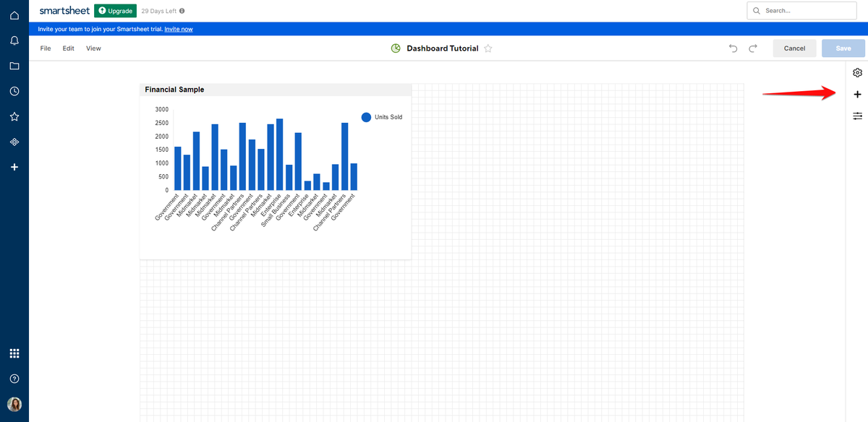
Task: Open the File menu
Action: [45, 48]
